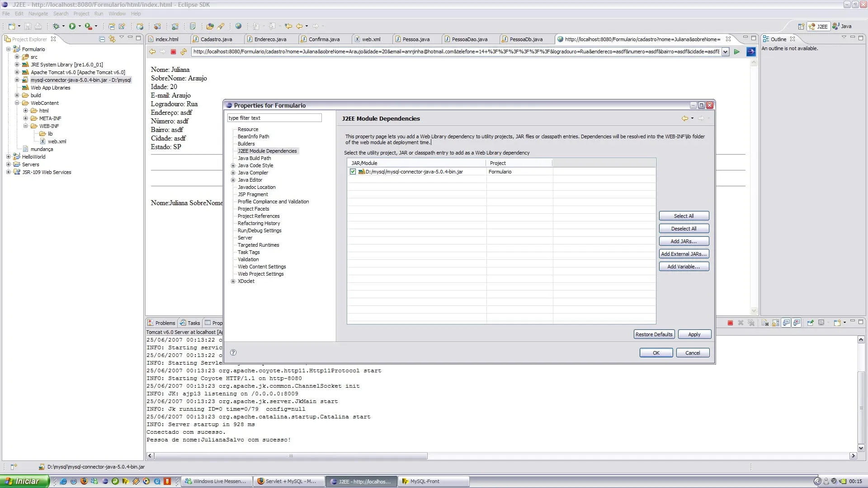Viewport: 868px width, 488px height.
Task: Refresh the internal browser page
Action: coord(184,52)
